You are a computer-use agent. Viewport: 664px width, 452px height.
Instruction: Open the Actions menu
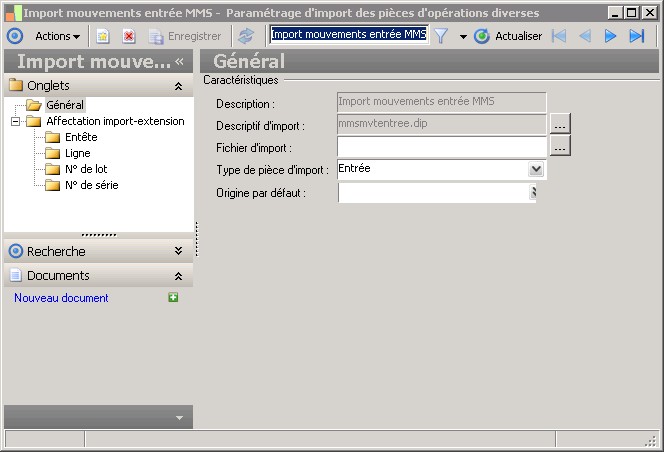point(57,36)
